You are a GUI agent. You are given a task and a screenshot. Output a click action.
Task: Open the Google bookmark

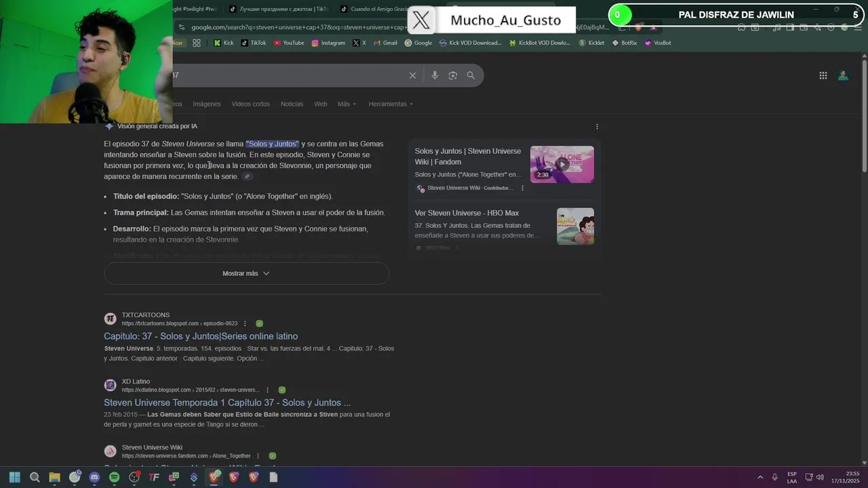click(418, 43)
